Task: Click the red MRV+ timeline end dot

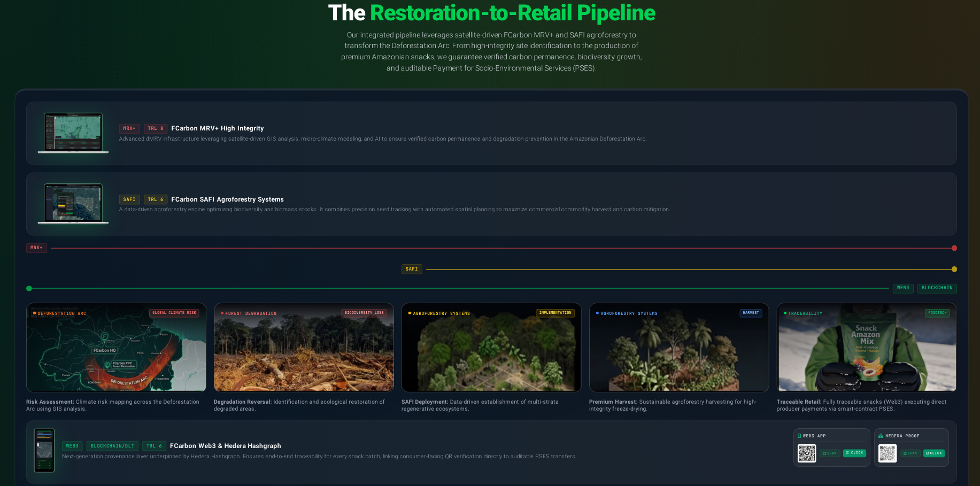Action: [x=954, y=248]
